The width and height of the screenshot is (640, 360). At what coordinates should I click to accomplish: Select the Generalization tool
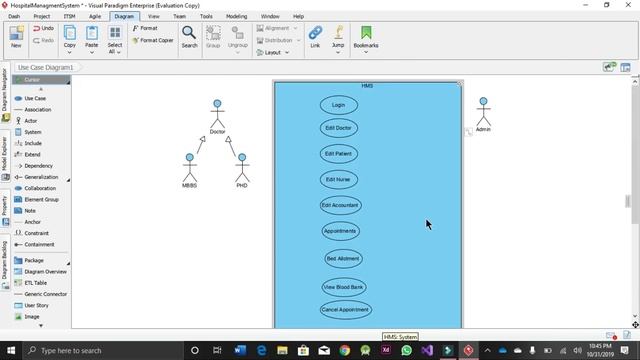(36, 177)
